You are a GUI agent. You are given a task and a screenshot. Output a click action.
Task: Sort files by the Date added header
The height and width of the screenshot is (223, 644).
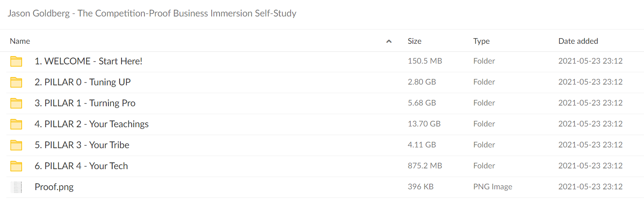578,41
